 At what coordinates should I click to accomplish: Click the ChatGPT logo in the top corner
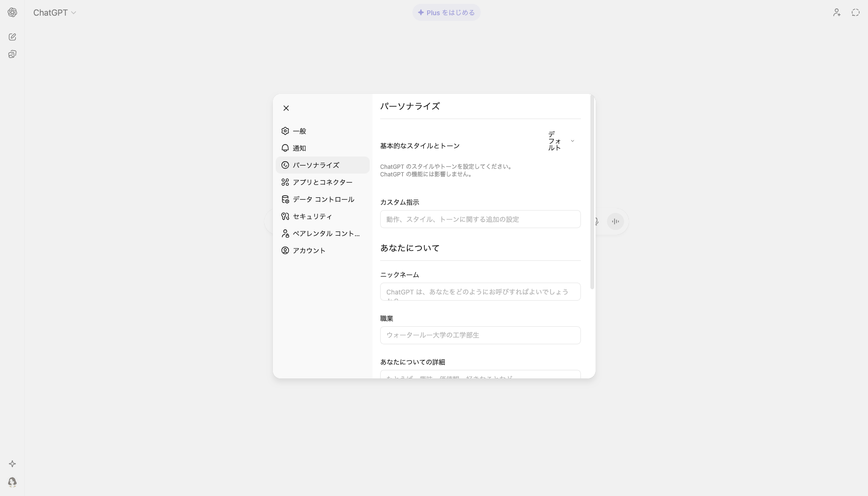pyautogui.click(x=12, y=12)
